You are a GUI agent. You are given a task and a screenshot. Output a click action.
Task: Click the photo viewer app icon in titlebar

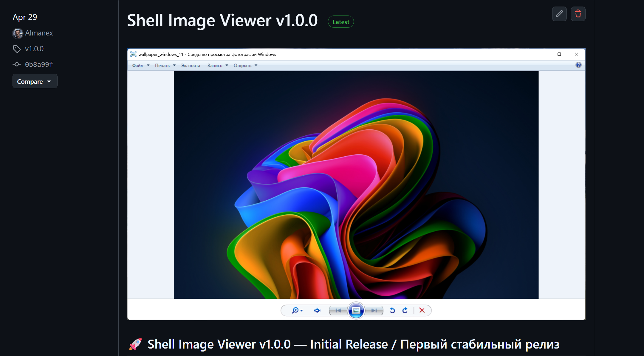tap(133, 54)
